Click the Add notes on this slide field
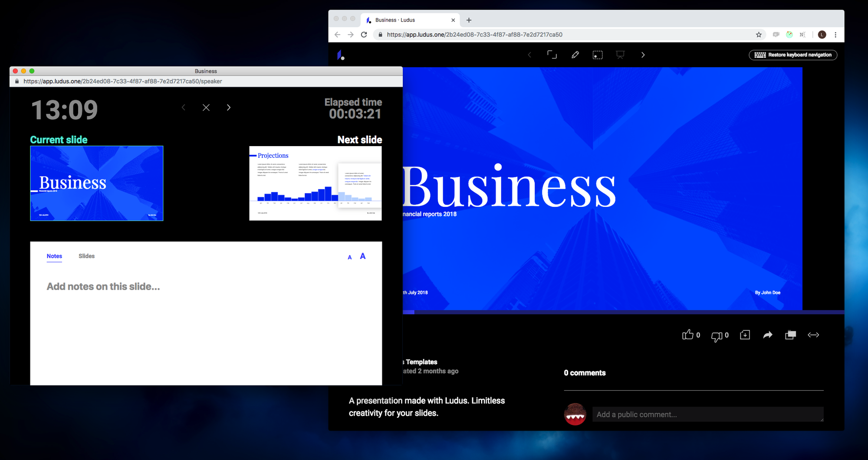Viewport: 868px width, 460px height. pyautogui.click(x=103, y=287)
